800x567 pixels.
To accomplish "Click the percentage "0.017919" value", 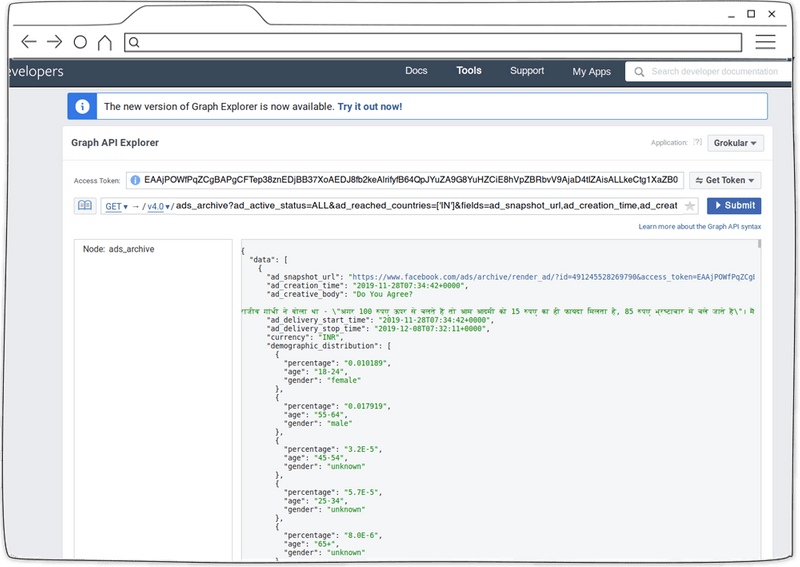I will (x=366, y=406).
